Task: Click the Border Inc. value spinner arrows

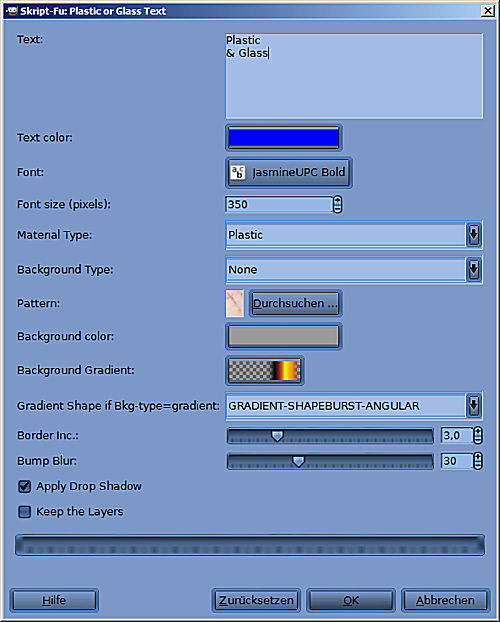Action: pos(478,435)
